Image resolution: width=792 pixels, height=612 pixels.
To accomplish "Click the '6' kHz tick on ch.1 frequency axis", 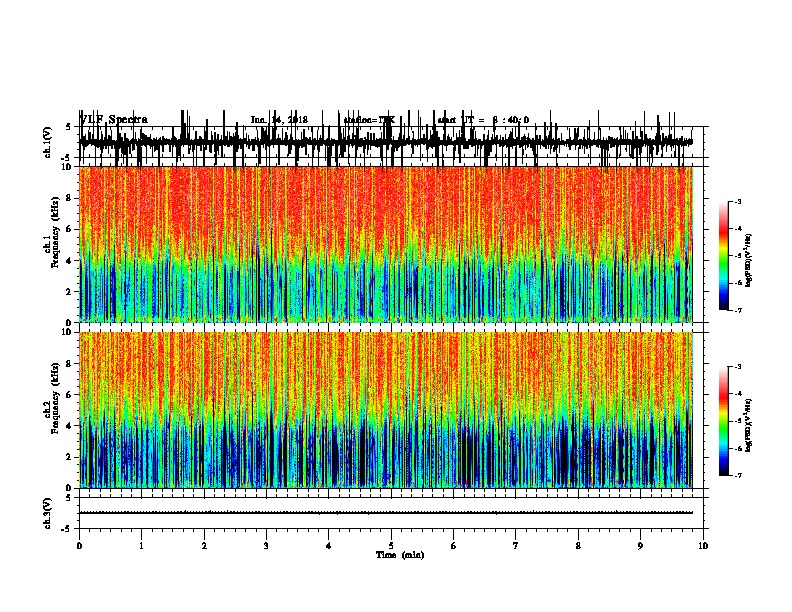I will [x=70, y=229].
